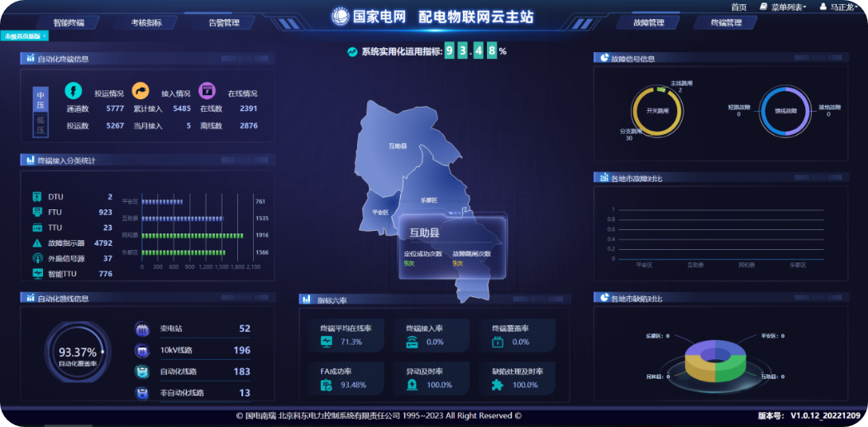Open the 智能终端 navigation tab
This screenshot has width=868, height=427.
pyautogui.click(x=69, y=22)
